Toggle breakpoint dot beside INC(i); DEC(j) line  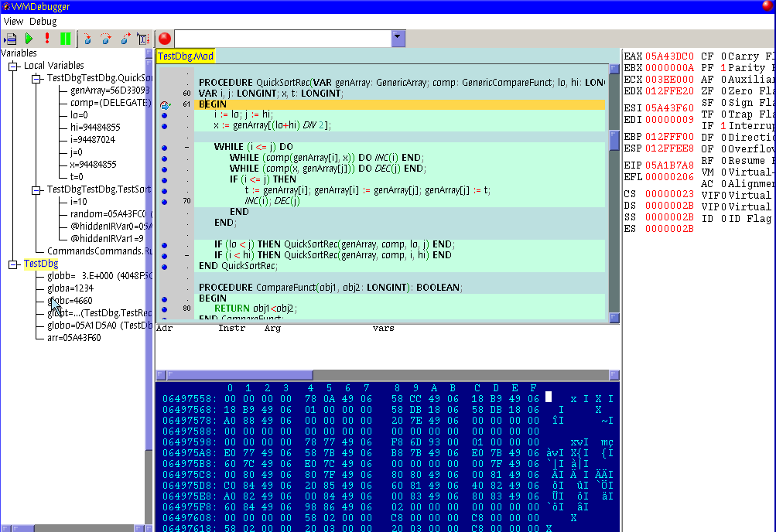pyautogui.click(x=164, y=201)
